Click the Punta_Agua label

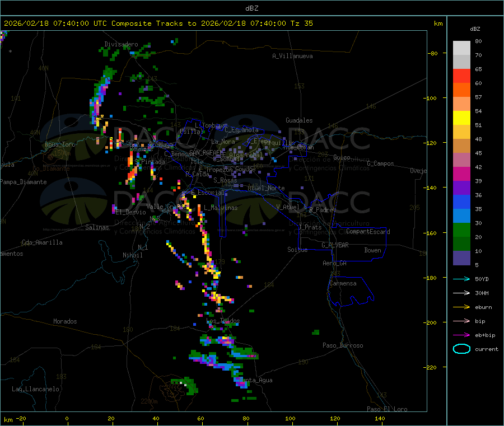tap(255, 381)
